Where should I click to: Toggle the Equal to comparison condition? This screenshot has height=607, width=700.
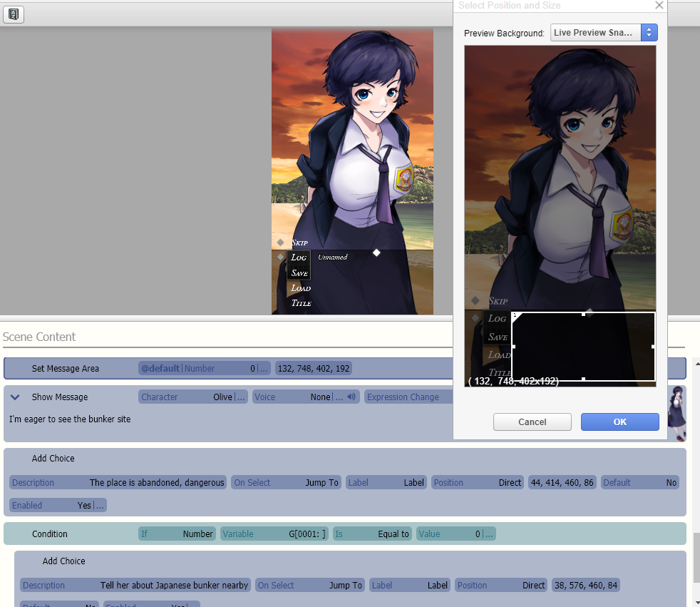(372, 534)
